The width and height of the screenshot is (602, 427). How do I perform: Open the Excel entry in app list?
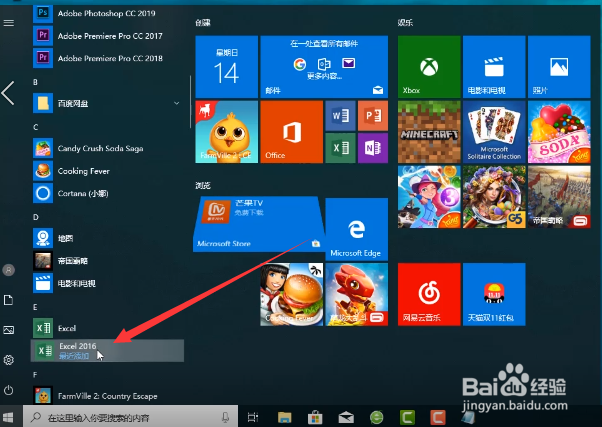click(108, 328)
